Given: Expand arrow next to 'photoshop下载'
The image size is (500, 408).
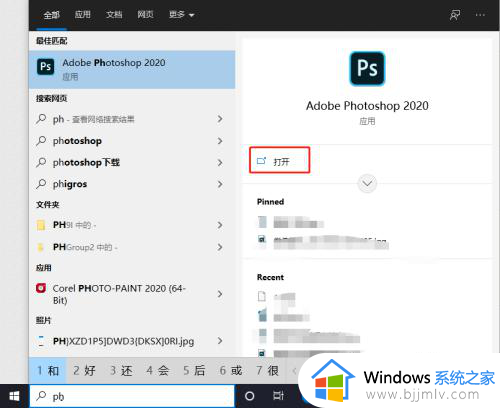Looking at the screenshot, I should [220, 162].
